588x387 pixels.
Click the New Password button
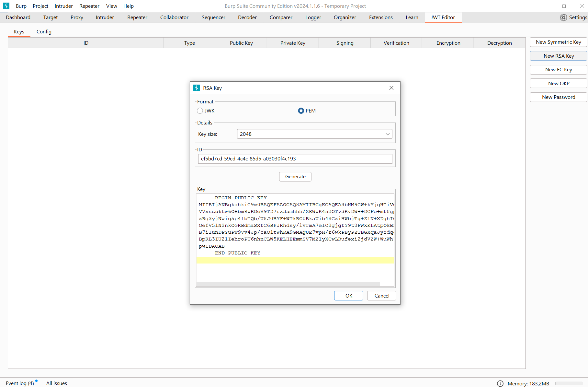click(558, 97)
